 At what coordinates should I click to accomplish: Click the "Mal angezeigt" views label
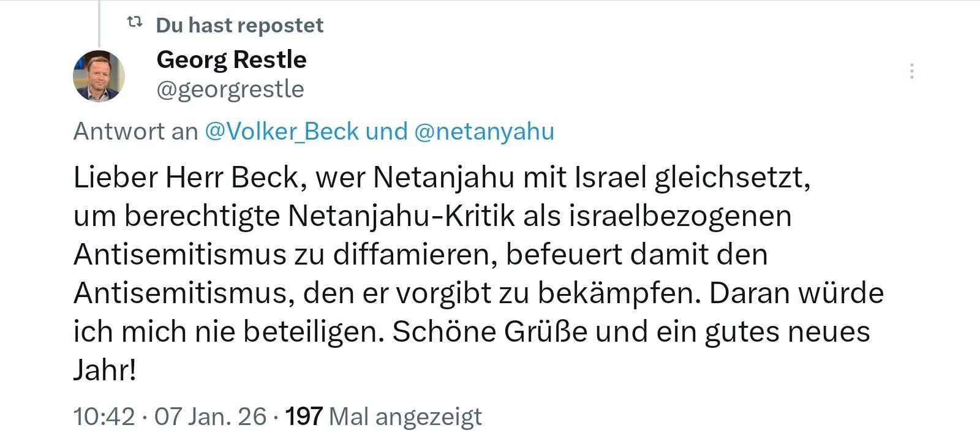click(x=405, y=416)
